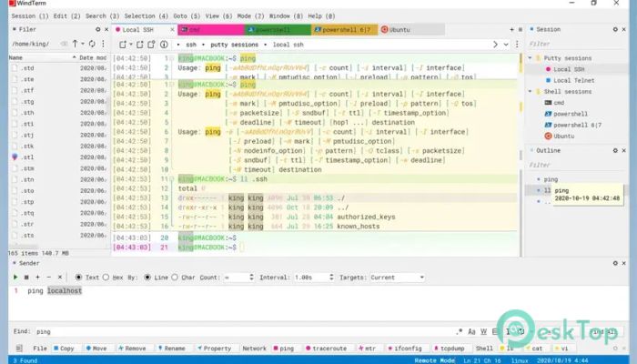Open the new session icon dropdown arrow
The image size is (637, 364).
131,45
